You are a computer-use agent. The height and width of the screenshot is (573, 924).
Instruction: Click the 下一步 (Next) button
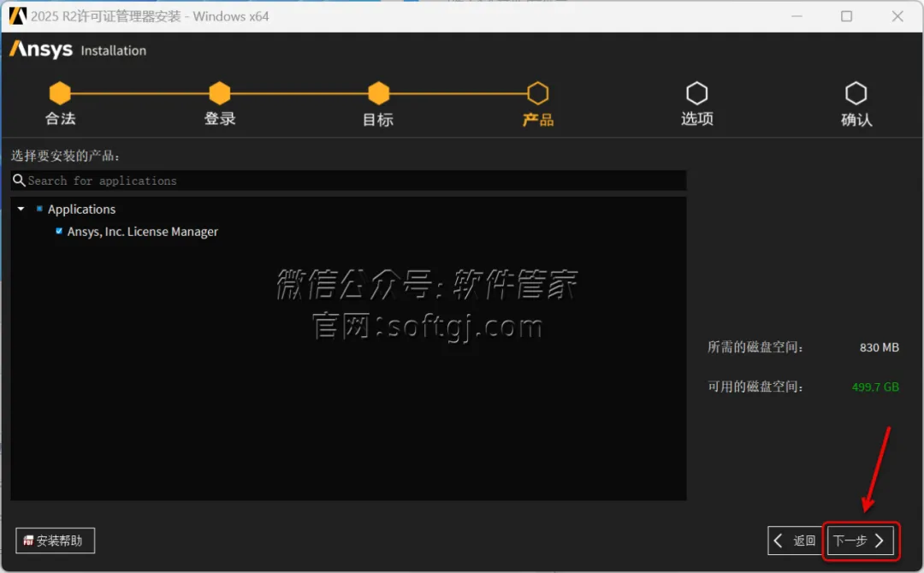(861, 541)
